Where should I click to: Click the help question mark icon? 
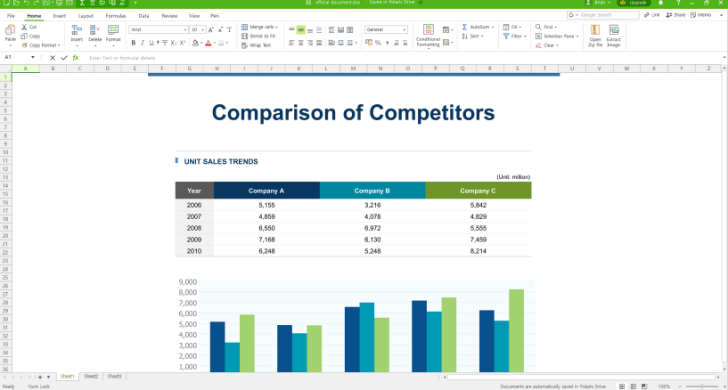pos(678,3)
